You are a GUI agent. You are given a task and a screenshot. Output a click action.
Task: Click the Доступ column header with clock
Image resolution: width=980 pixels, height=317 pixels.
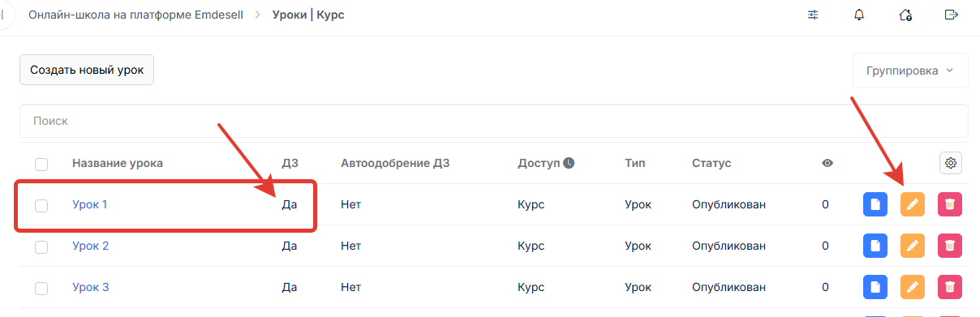tap(546, 163)
